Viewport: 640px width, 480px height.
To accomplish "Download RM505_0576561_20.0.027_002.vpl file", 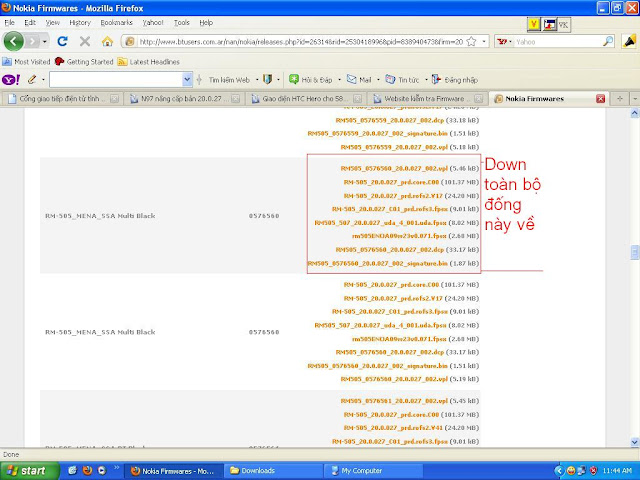I will (x=394, y=401).
